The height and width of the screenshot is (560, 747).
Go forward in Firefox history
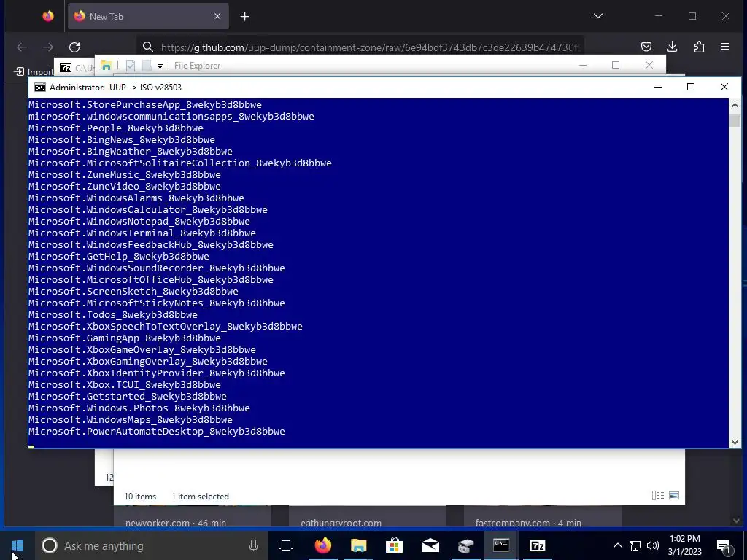48,47
